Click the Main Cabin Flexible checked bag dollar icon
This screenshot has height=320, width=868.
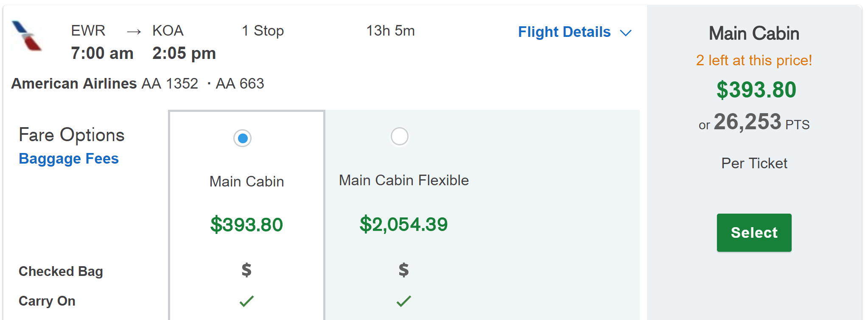pos(403,270)
